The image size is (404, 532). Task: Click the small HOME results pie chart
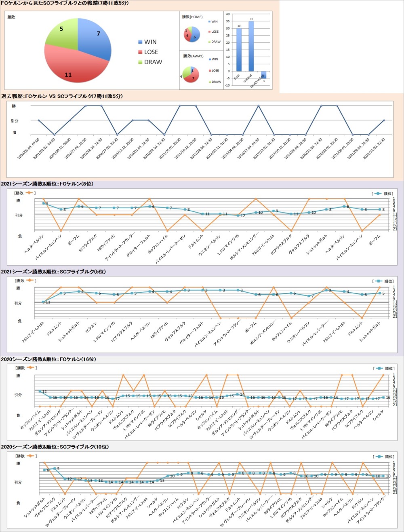click(191, 34)
